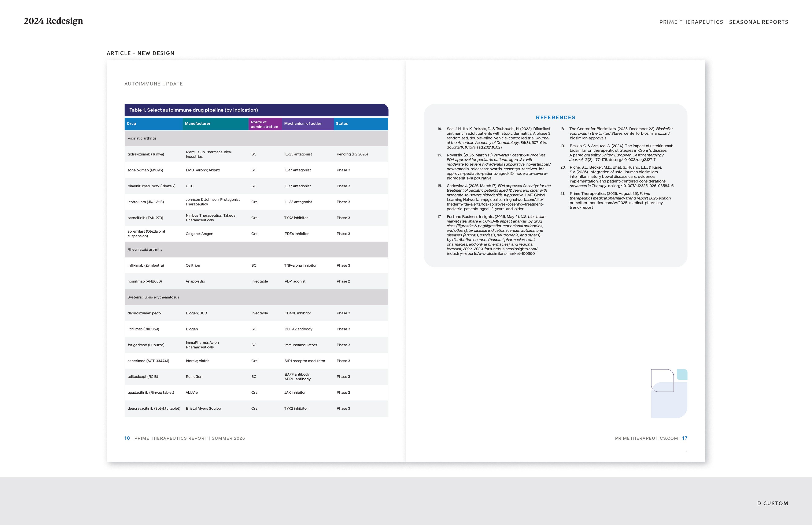Select the deucravacitinib (Sotyktu tablet) row
Viewport: 812px width, 525px height.
(256, 408)
